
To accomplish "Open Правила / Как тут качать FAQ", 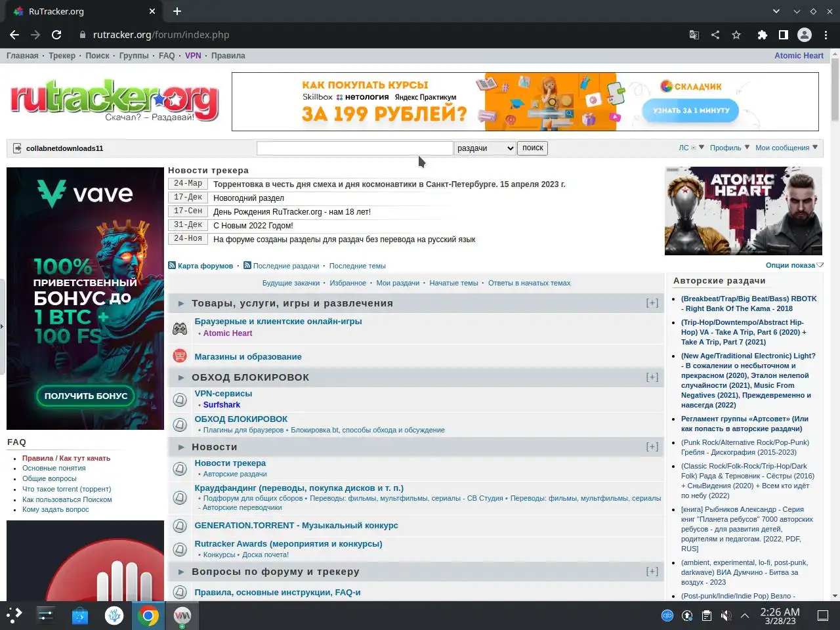I will [66, 458].
